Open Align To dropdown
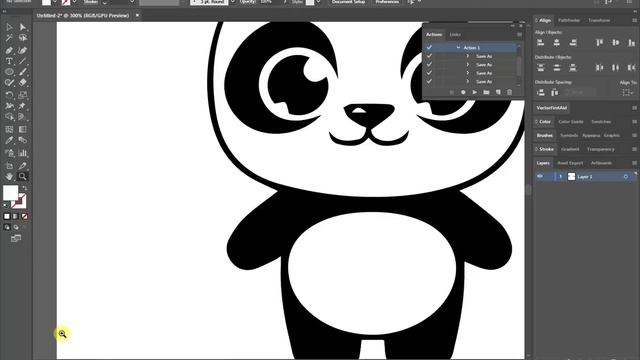 628,93
